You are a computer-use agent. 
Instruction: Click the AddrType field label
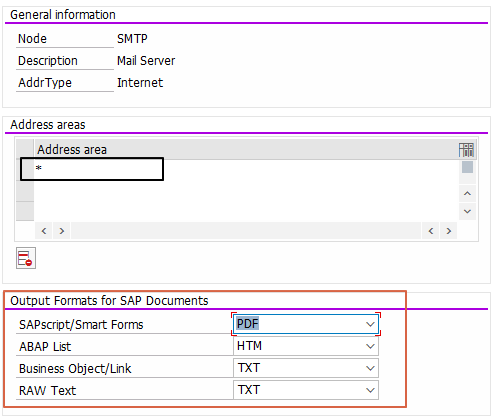pos(45,83)
